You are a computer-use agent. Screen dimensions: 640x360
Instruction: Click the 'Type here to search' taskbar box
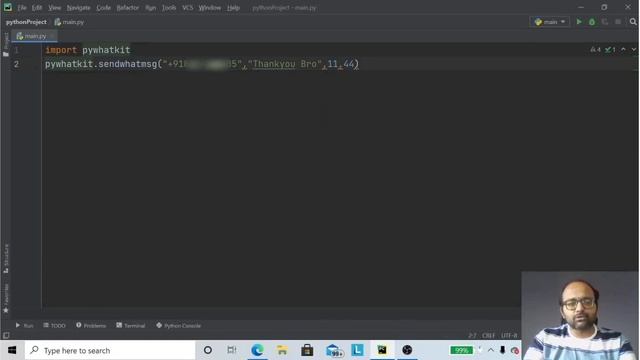pos(110,350)
